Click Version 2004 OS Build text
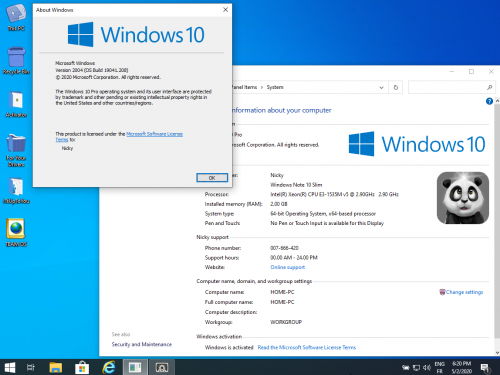Image resolution: width=500 pixels, height=375 pixels. (92, 70)
